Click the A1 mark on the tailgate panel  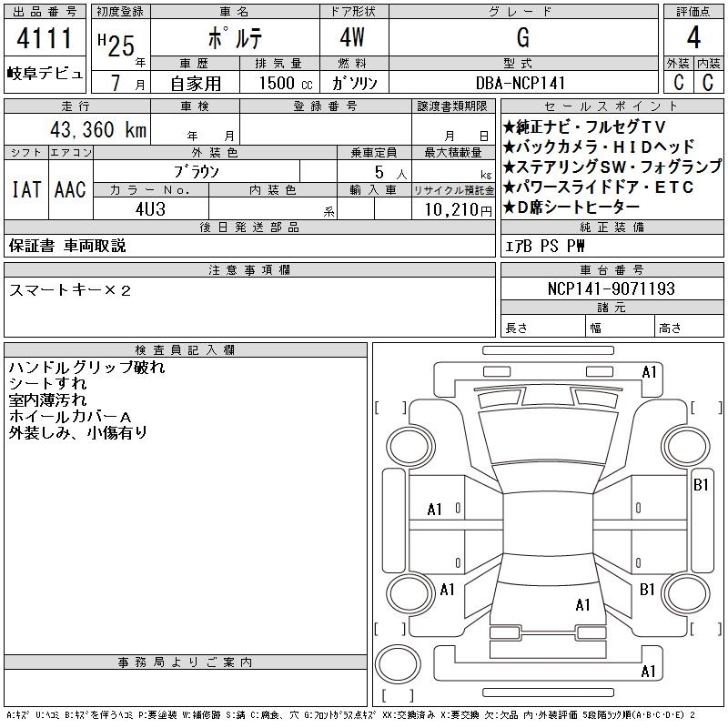click(582, 604)
